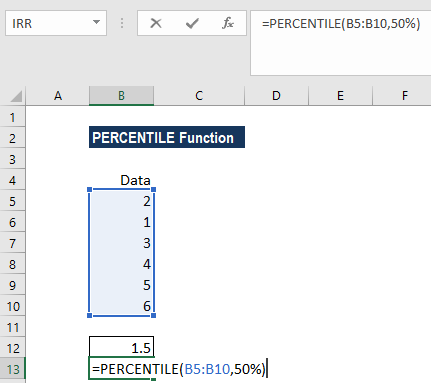Click the Data label cell
The width and height of the screenshot is (431, 383).
click(121, 180)
